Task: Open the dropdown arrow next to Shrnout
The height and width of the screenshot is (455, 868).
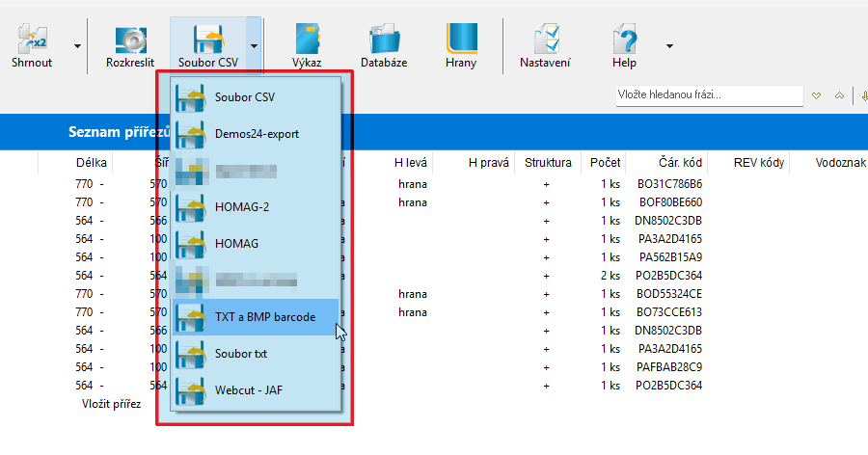Action: tap(77, 46)
